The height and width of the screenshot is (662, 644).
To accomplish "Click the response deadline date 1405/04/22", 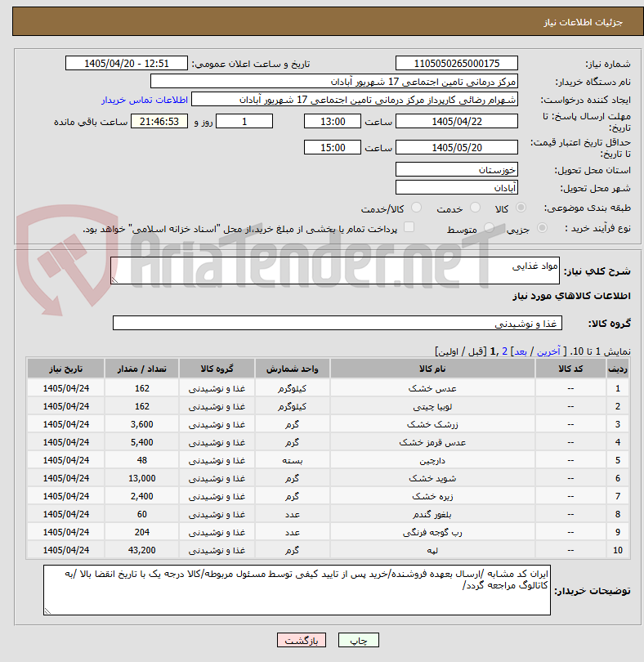I will (x=457, y=121).
